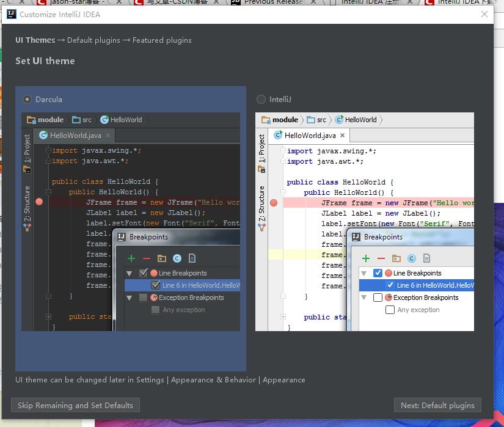Click group-by-package folder icon in Darcula preview
Viewport: 504px width, 427px height.
point(162,258)
